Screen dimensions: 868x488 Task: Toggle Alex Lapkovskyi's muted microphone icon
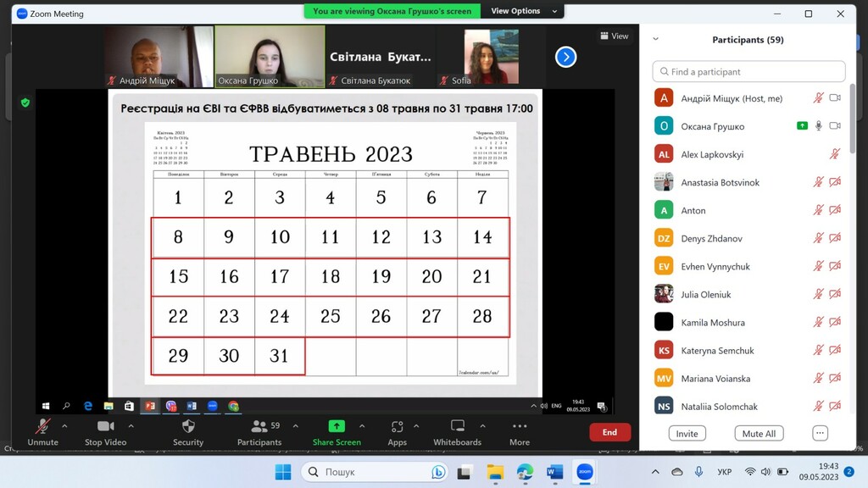[835, 154]
